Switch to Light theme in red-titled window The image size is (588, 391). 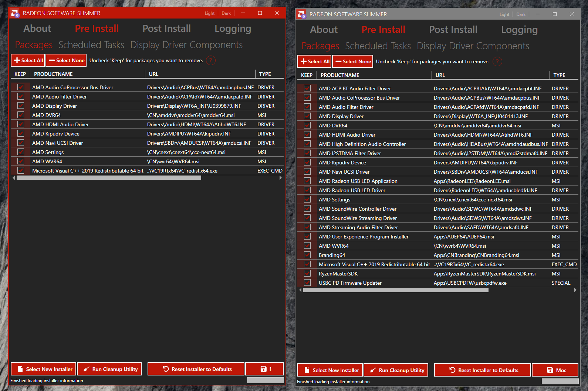(x=210, y=13)
